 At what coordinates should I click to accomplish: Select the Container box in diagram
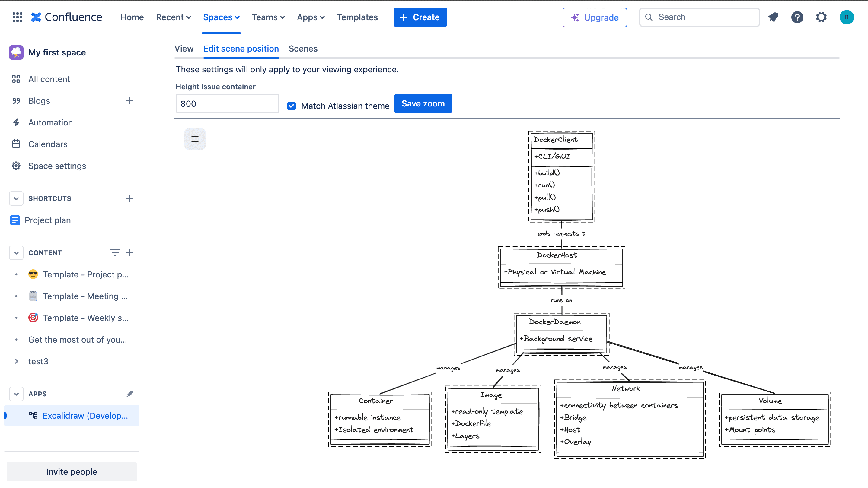pyautogui.click(x=380, y=419)
